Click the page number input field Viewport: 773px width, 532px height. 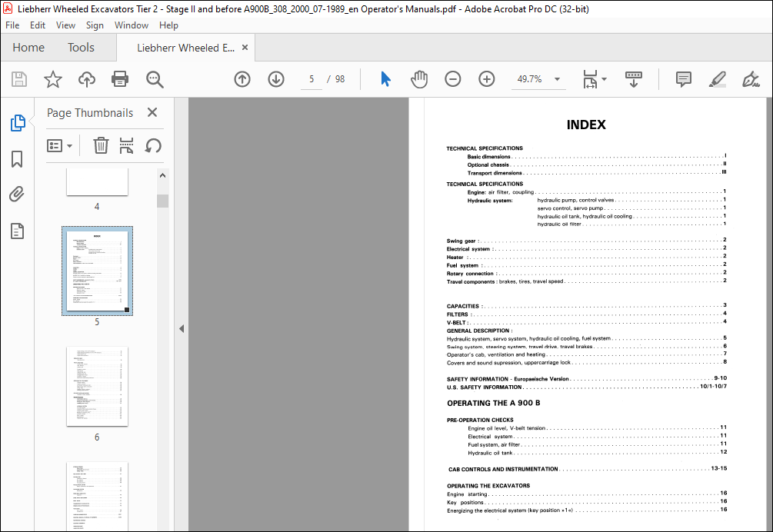coord(312,79)
